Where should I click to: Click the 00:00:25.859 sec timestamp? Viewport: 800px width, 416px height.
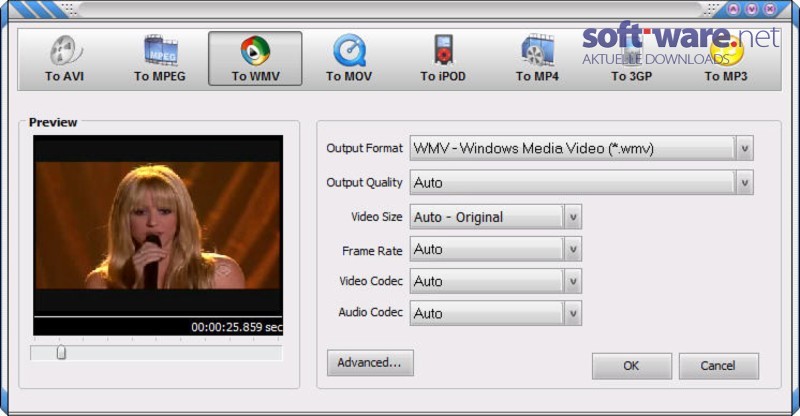[x=237, y=327]
